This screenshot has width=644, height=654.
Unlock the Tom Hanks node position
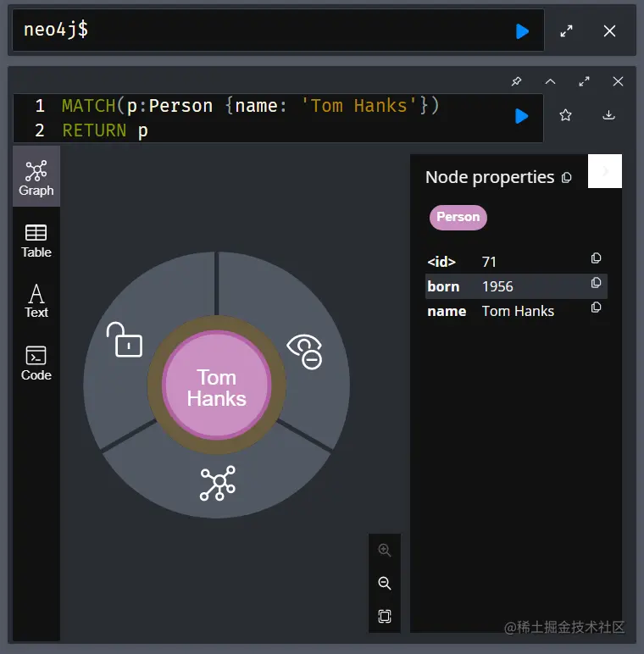pos(125,340)
